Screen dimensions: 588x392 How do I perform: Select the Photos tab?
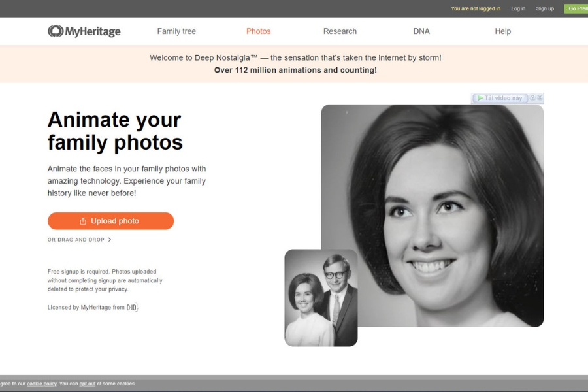coord(258,31)
